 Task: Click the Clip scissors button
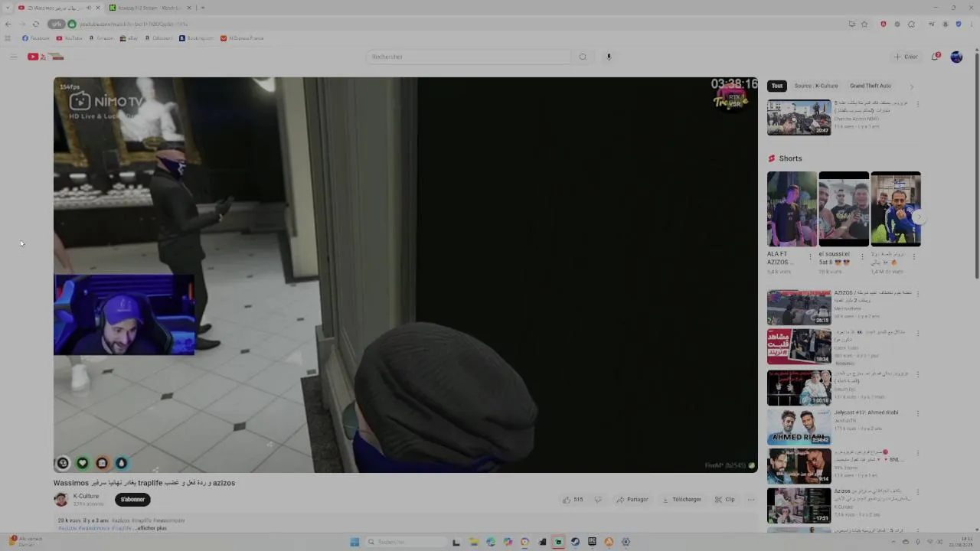725,500
